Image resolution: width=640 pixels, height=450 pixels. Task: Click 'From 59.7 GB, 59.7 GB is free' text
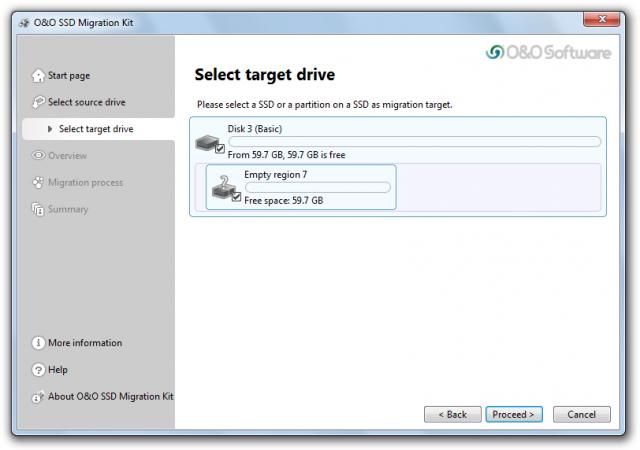coord(286,155)
